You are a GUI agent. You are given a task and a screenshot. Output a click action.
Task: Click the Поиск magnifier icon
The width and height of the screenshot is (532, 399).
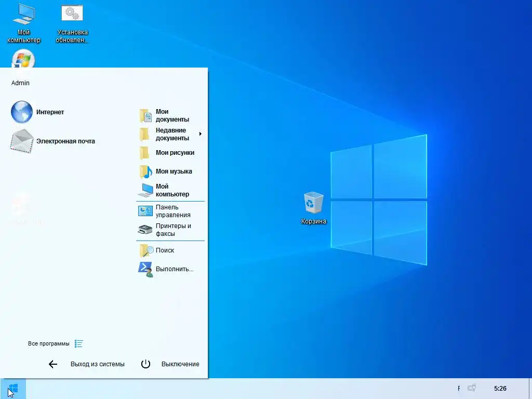(146, 250)
